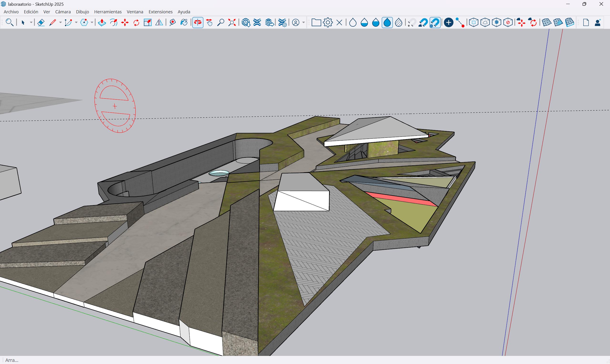
Task: Toggle the highlighted full water drop button
Action: 387,23
